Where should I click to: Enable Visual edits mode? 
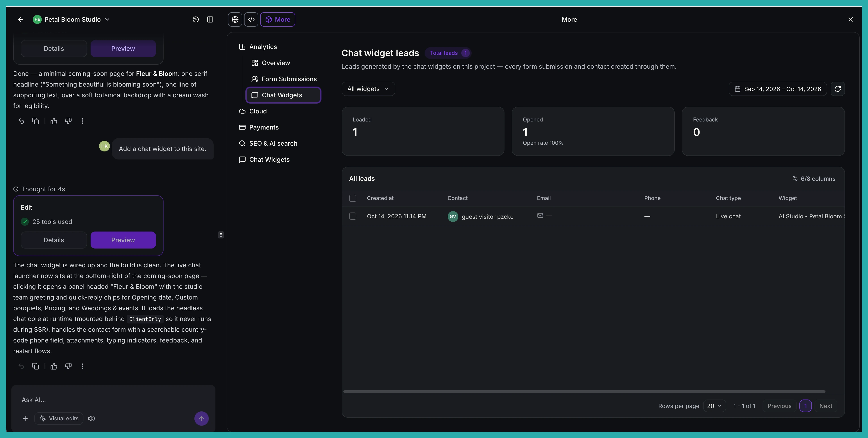coord(59,419)
